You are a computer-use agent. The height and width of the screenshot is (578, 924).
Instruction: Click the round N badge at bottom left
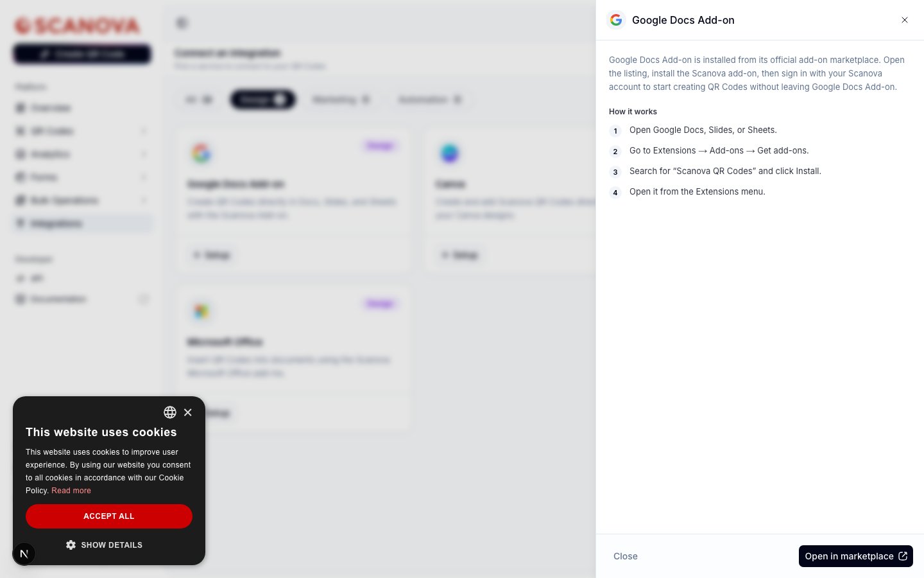(x=24, y=554)
